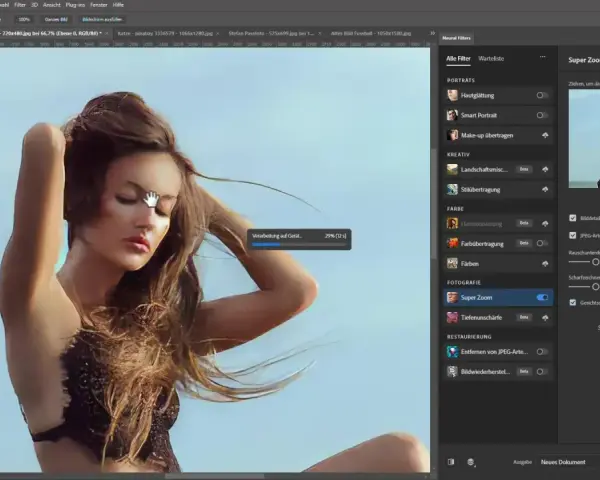Open the Neural Filters three-dot options menu
The image size is (600, 480).
click(x=543, y=57)
